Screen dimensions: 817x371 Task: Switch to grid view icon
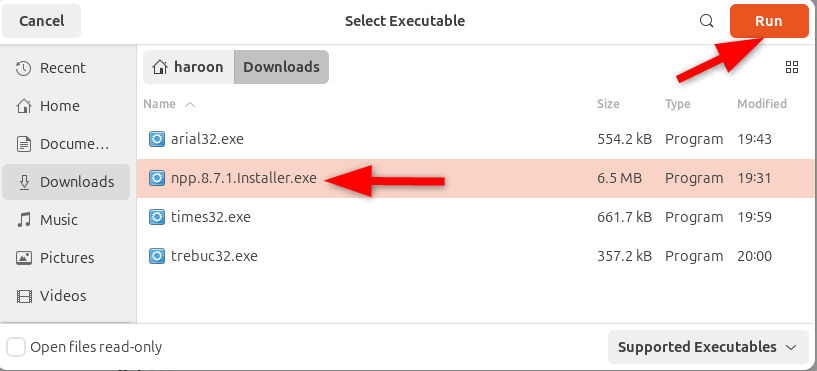pyautogui.click(x=791, y=67)
